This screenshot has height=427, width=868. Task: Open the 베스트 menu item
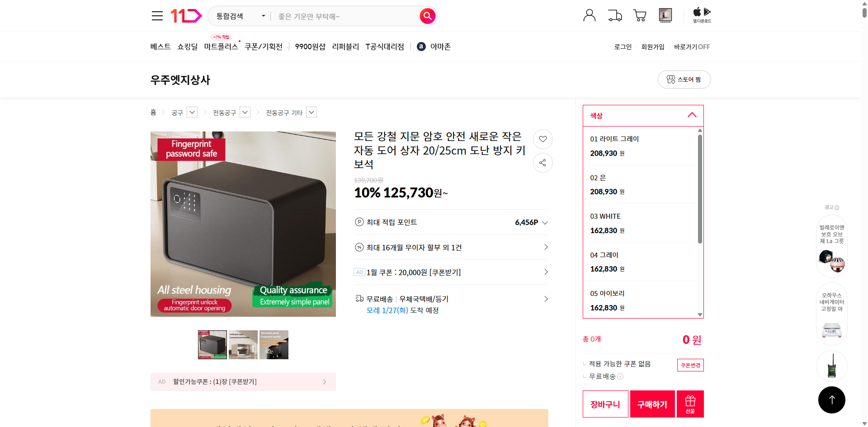click(160, 47)
